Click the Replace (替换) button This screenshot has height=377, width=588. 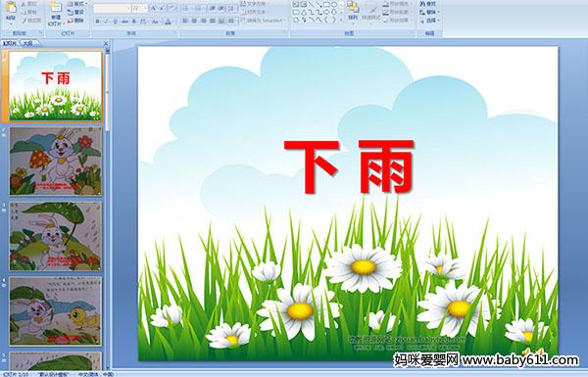[430, 13]
